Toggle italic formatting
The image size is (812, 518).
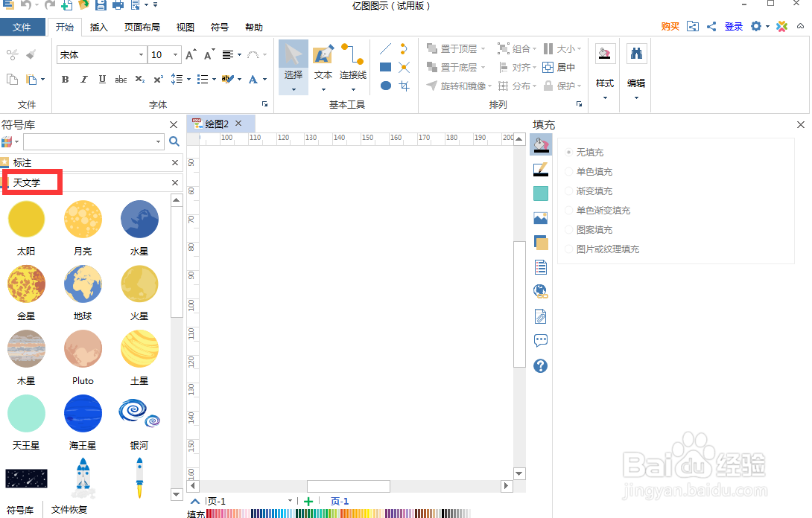click(84, 79)
